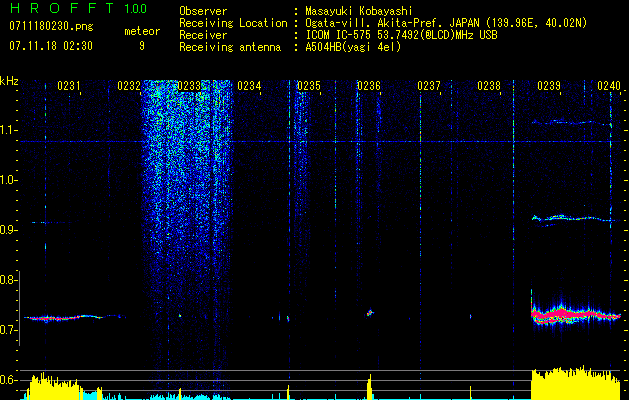
Task: Click the 0233 time marker
Action: tap(189, 86)
